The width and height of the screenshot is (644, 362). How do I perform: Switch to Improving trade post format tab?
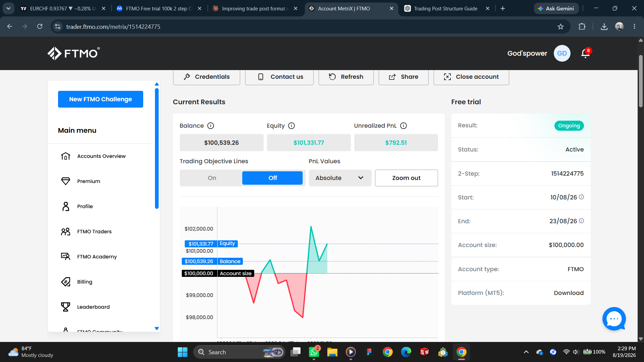click(x=255, y=8)
